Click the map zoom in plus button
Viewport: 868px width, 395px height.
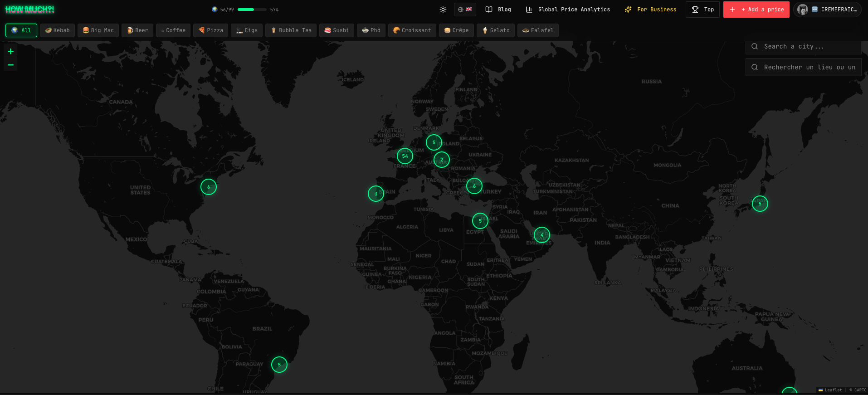(10, 52)
